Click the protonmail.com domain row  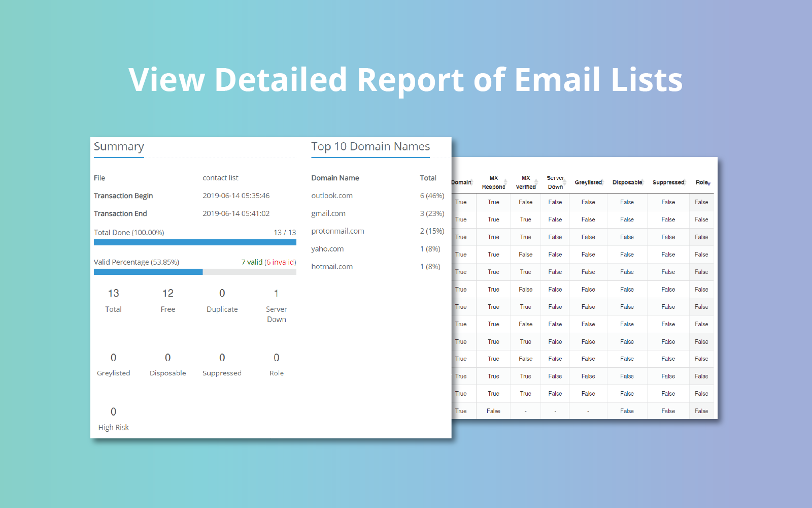click(x=337, y=231)
